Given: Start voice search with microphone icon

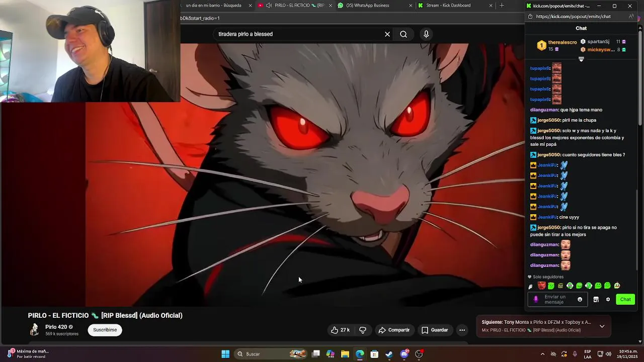Looking at the screenshot, I should [x=426, y=34].
